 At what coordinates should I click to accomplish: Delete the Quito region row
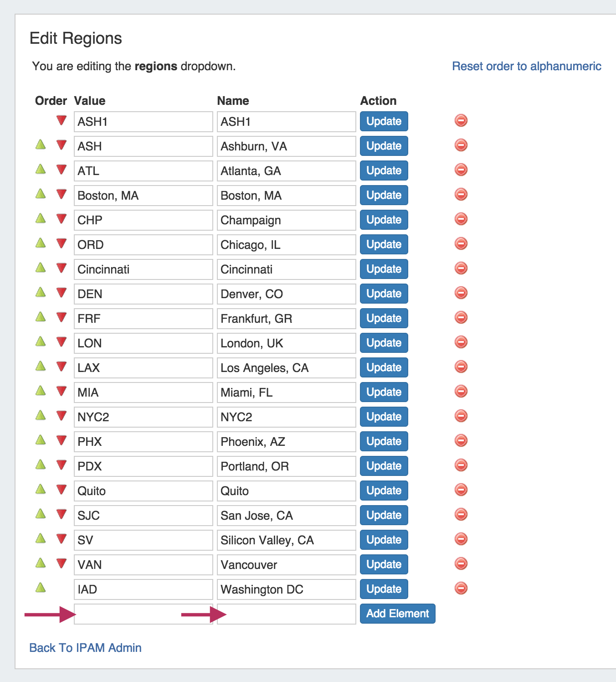pyautogui.click(x=461, y=490)
